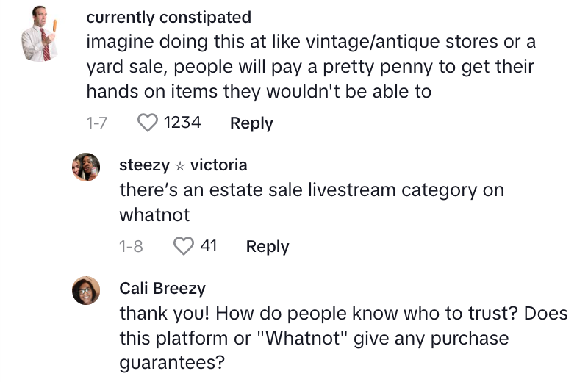
Task: Open steezy victoria's avatar photo
Action: (x=86, y=167)
